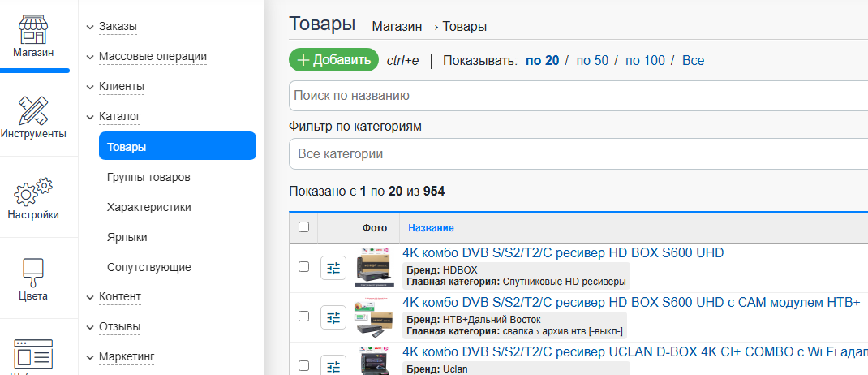Screen dimensions: 868x375
Task: Open product 4K комбо ресивер HD BOX S600 UHD
Action: 563,253
